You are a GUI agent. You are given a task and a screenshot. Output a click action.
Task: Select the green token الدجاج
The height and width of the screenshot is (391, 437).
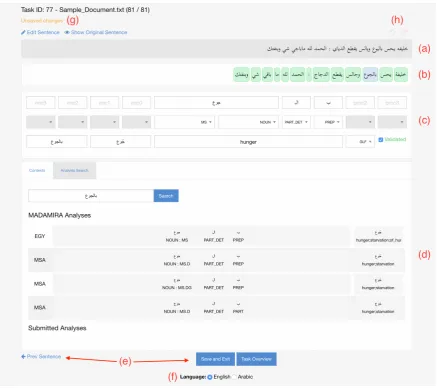321,75
